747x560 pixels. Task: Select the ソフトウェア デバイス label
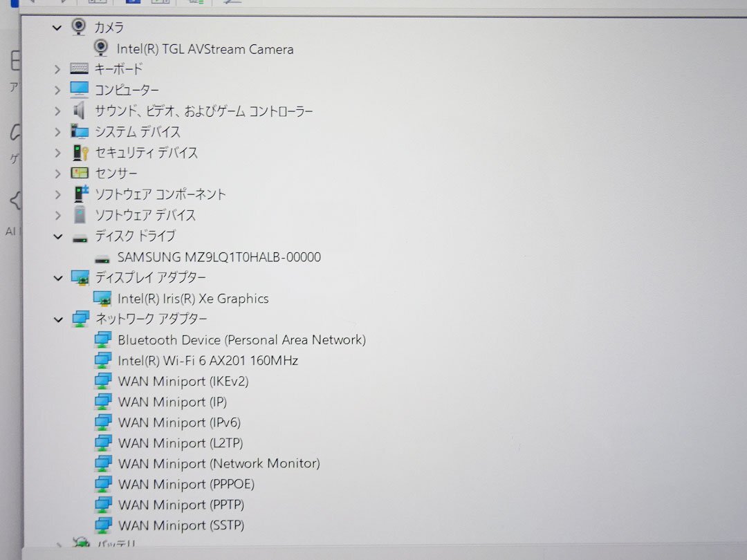tap(145, 216)
